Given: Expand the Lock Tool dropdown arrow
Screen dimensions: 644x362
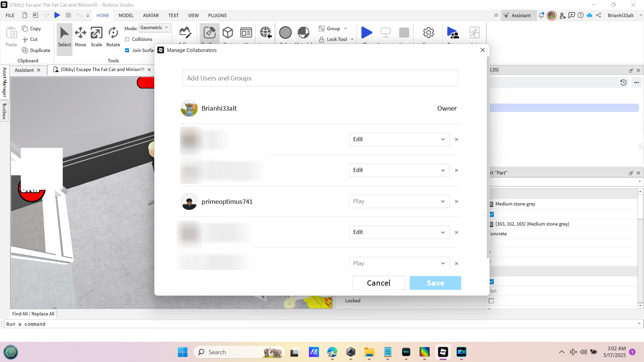Looking at the screenshot, I should (x=352, y=40).
